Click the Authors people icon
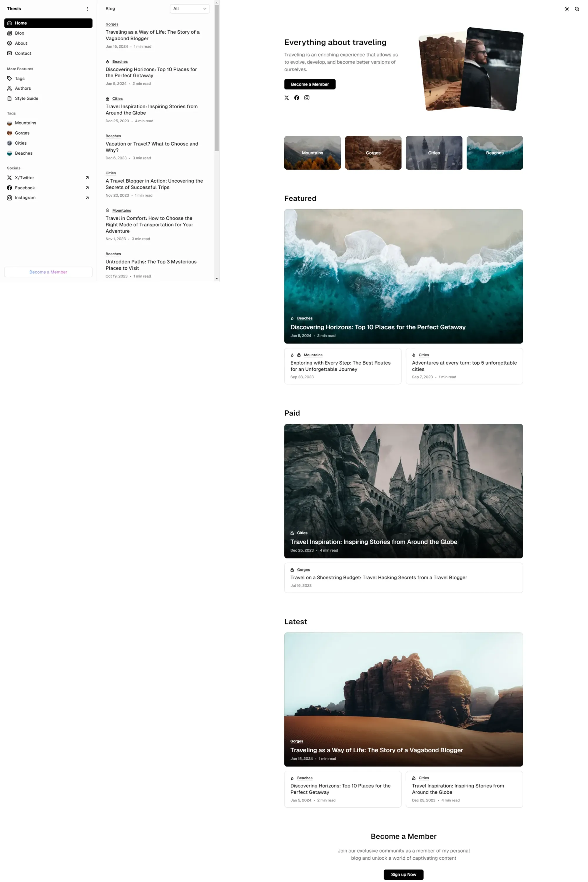 (9, 88)
